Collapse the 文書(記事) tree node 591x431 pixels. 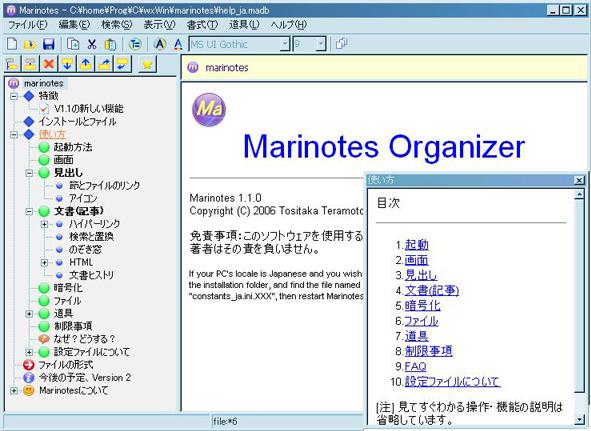pos(29,212)
